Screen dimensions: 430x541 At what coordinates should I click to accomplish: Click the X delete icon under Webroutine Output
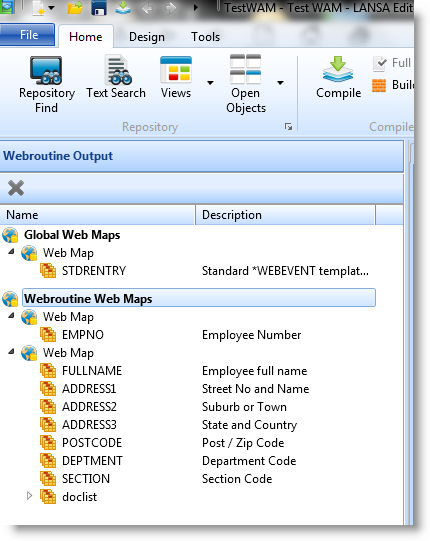[x=16, y=188]
